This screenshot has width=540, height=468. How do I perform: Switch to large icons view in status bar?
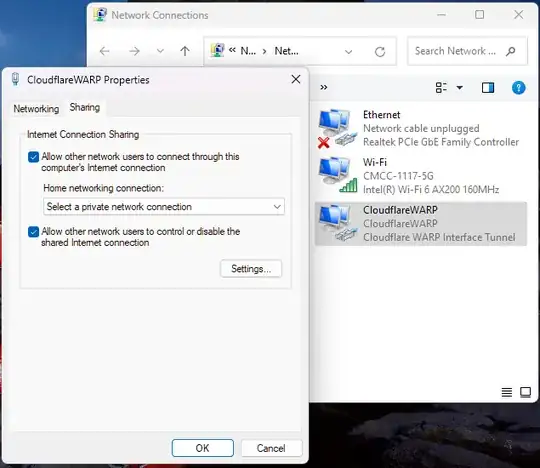pyautogui.click(x=526, y=392)
